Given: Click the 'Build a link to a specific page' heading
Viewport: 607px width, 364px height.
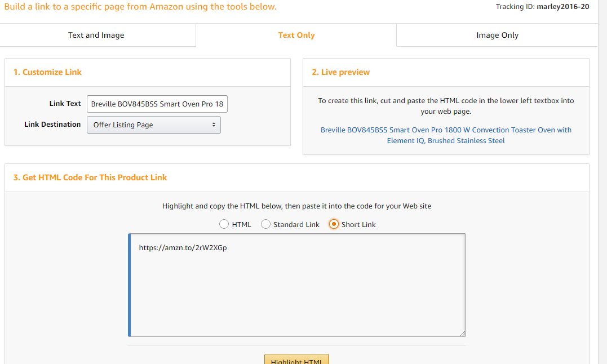Looking at the screenshot, I should pyautogui.click(x=140, y=7).
